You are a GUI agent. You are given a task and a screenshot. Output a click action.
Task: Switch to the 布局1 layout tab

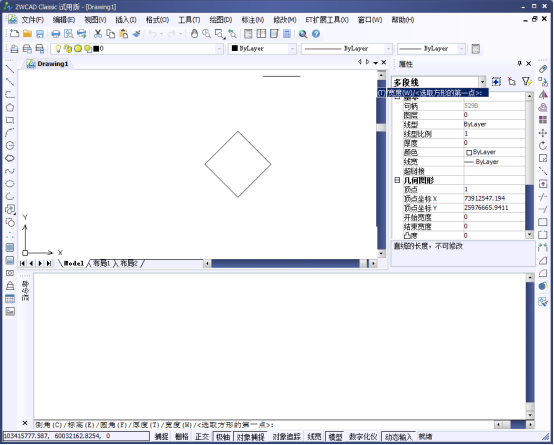click(x=101, y=263)
